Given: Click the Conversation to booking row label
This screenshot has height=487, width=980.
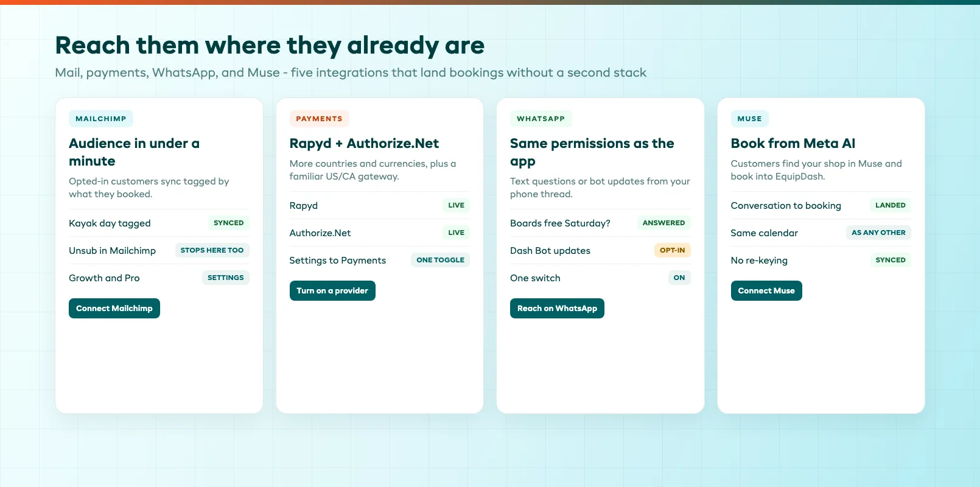Looking at the screenshot, I should click(786, 206).
